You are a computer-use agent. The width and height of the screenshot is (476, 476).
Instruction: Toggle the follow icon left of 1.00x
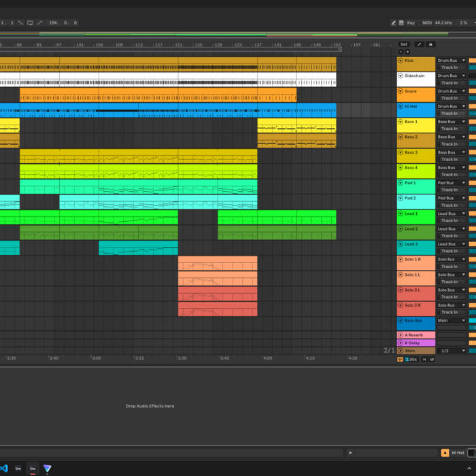tap(400, 359)
